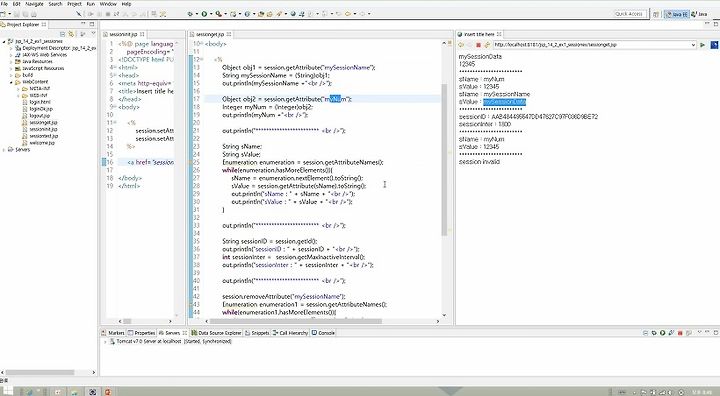Open the Markers tab
The height and width of the screenshot is (396, 720).
(x=113, y=333)
